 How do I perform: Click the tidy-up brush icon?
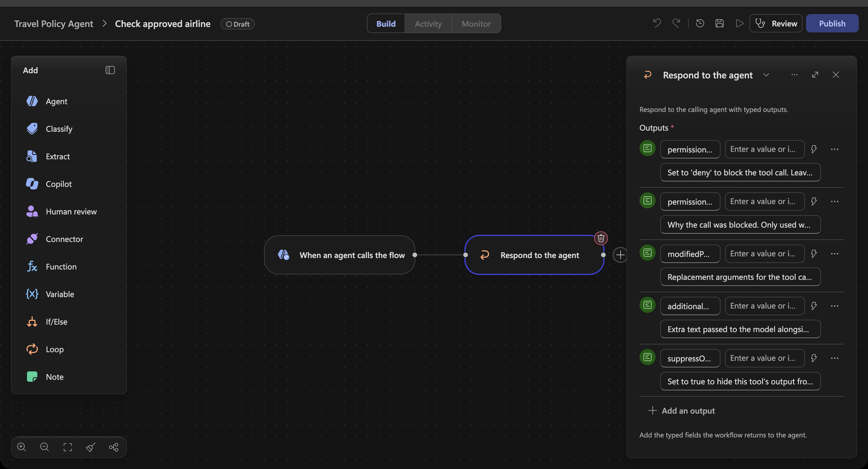[91, 447]
